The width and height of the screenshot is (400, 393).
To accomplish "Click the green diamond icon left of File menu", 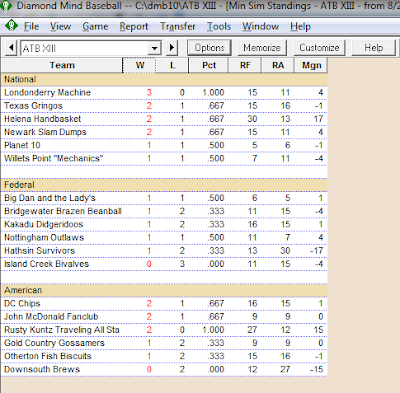I will pos(11,26).
